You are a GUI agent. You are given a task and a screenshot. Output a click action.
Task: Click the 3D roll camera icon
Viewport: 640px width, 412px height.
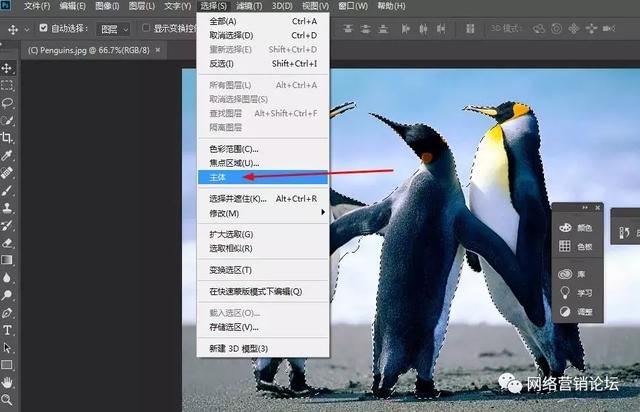556,29
